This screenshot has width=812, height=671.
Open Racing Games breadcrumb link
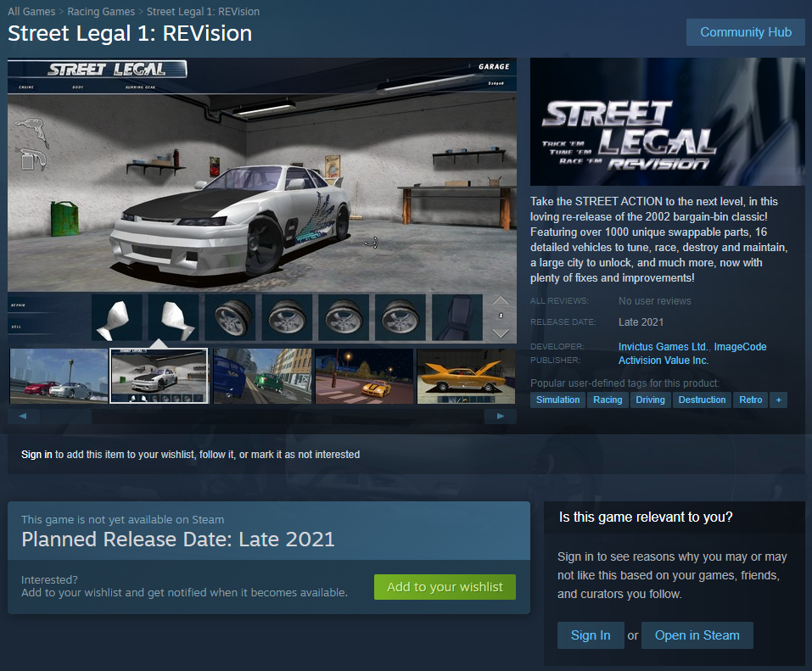(x=101, y=11)
